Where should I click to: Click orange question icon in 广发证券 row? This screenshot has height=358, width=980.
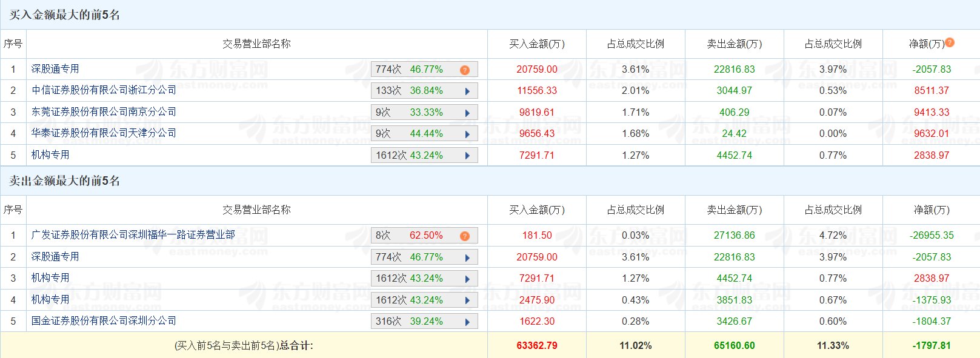click(465, 236)
